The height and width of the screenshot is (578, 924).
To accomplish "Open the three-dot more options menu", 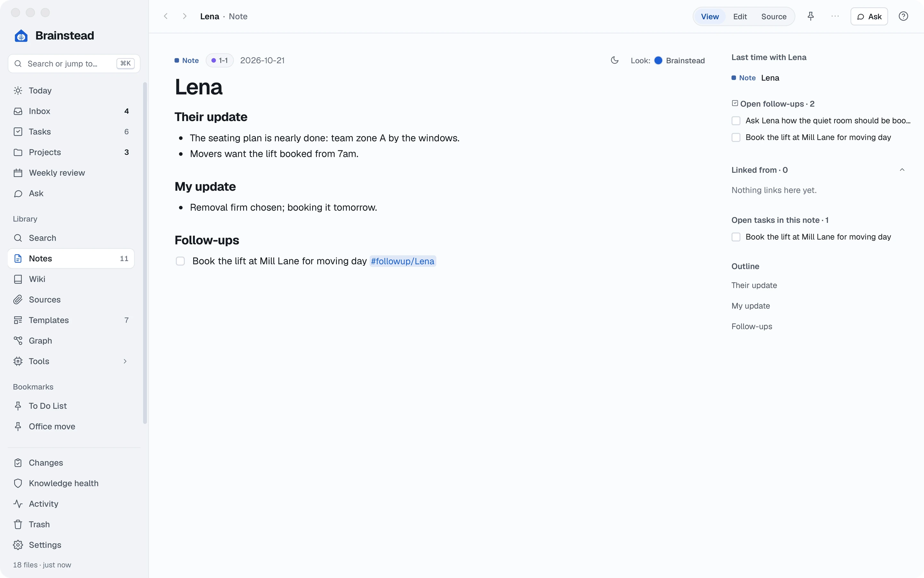I will pos(835,16).
